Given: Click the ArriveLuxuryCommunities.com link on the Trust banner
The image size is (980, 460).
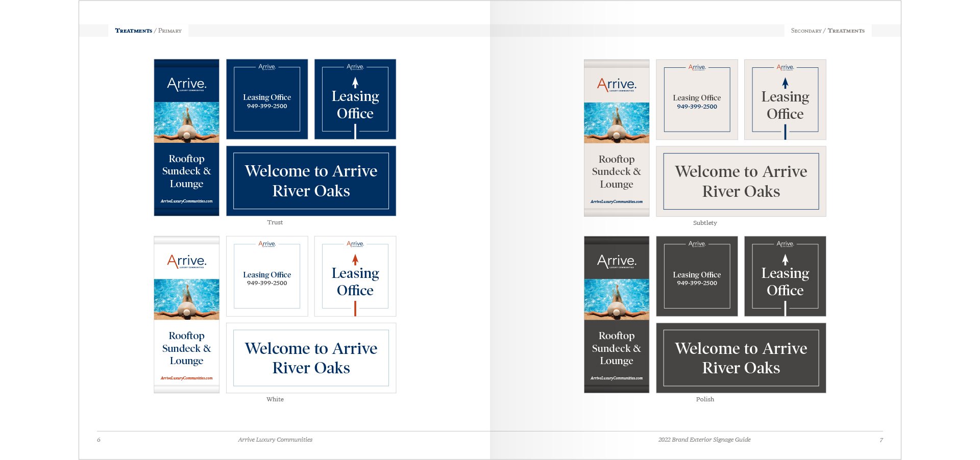Looking at the screenshot, I should [186, 202].
